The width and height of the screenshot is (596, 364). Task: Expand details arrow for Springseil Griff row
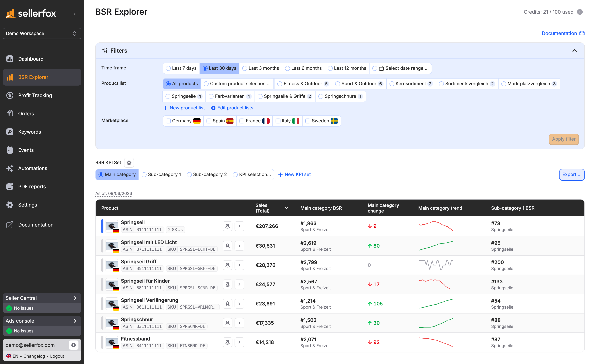[239, 265]
